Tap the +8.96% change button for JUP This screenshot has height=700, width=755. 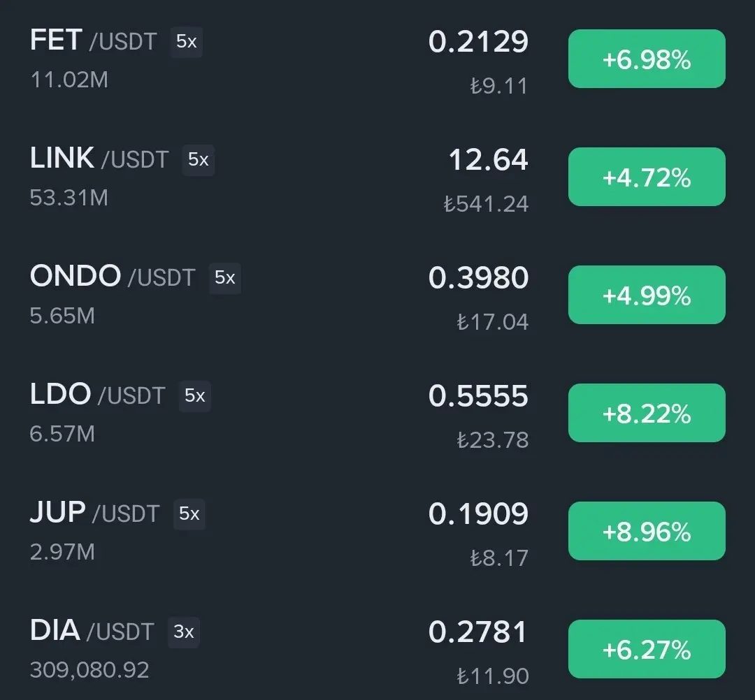click(647, 532)
